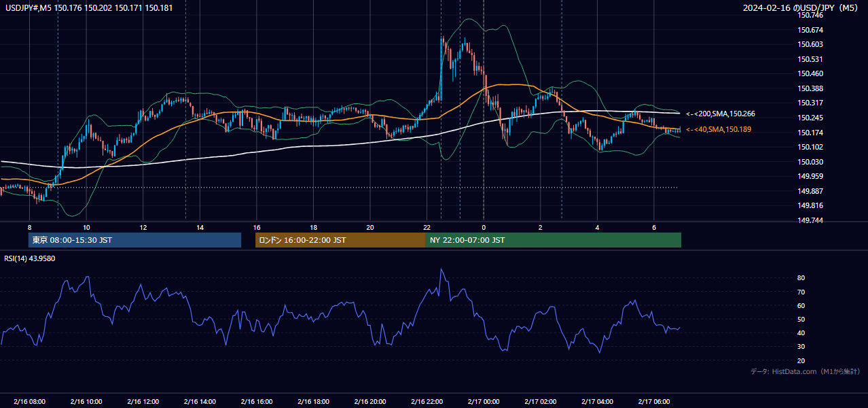This screenshot has height=408, width=868.
Task: Click RSI scale value 60
Action: click(801, 305)
